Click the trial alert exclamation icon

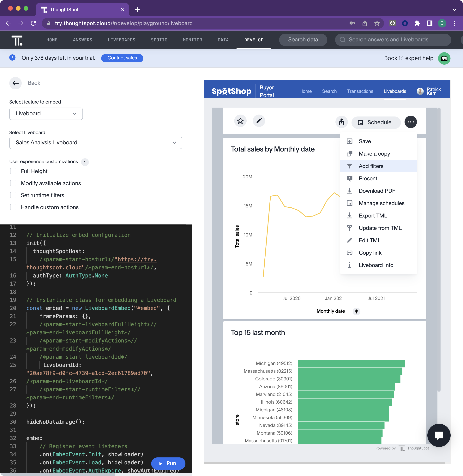[x=12, y=58]
